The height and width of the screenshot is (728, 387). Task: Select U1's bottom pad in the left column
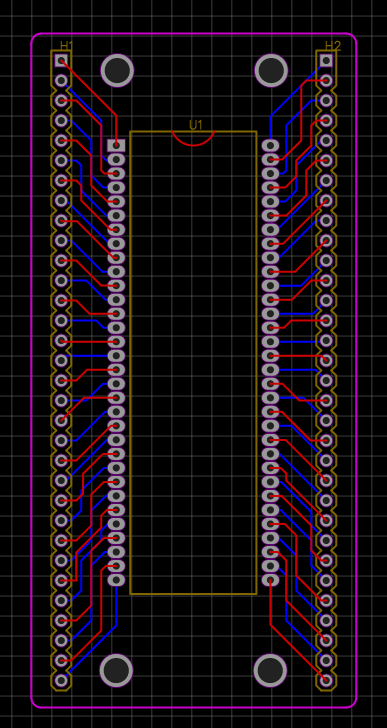click(116, 580)
